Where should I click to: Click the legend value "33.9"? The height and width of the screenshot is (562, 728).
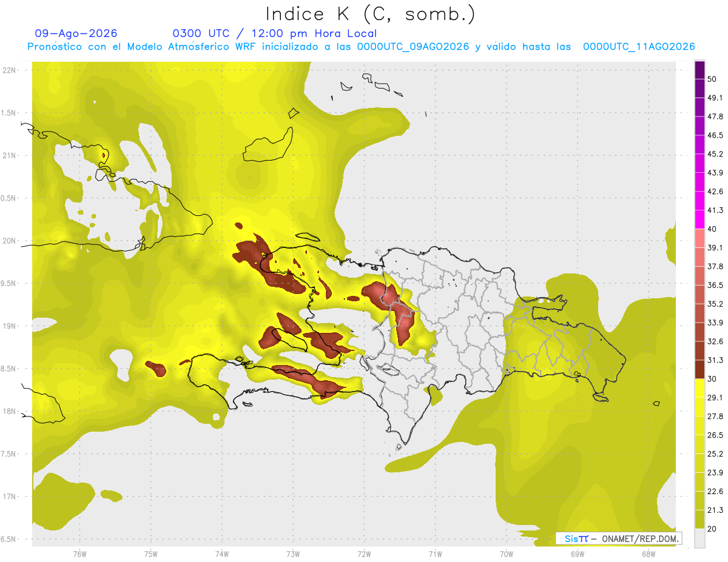[715, 323]
